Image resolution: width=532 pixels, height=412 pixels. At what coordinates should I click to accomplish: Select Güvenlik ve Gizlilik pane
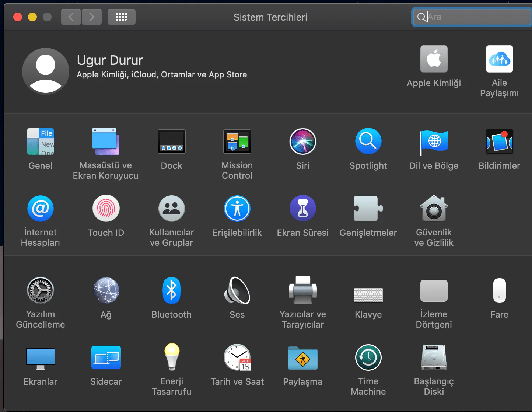coord(434,209)
